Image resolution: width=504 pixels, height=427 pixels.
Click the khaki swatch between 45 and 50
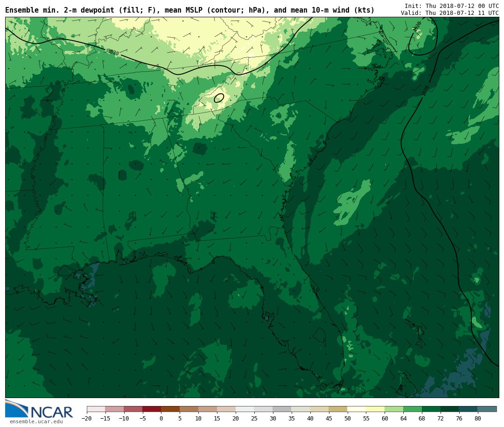click(x=338, y=409)
